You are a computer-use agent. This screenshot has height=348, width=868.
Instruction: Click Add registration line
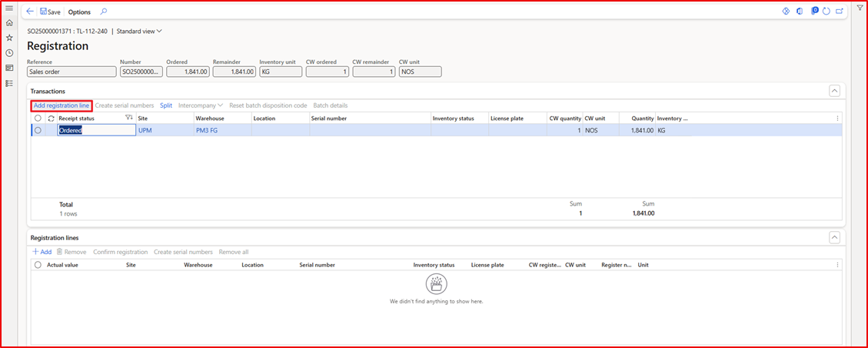(x=62, y=105)
